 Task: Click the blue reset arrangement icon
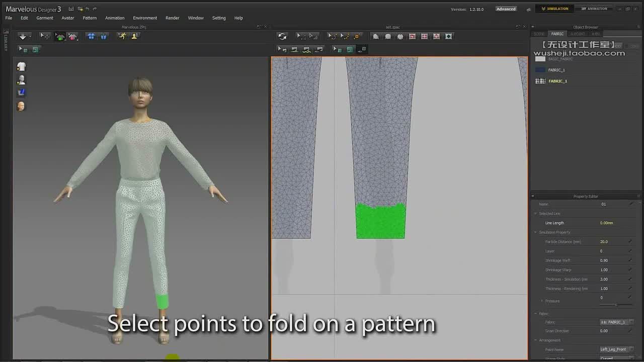click(91, 36)
